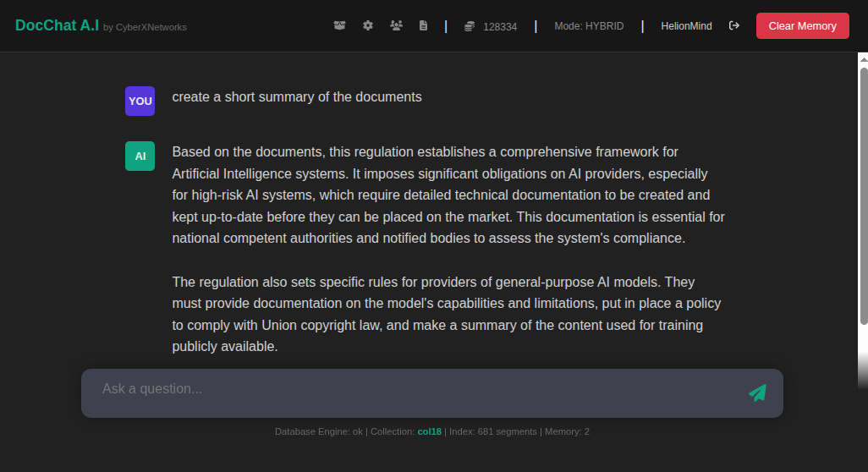Open settings via the gear icon
The image size is (868, 472).
point(367,25)
